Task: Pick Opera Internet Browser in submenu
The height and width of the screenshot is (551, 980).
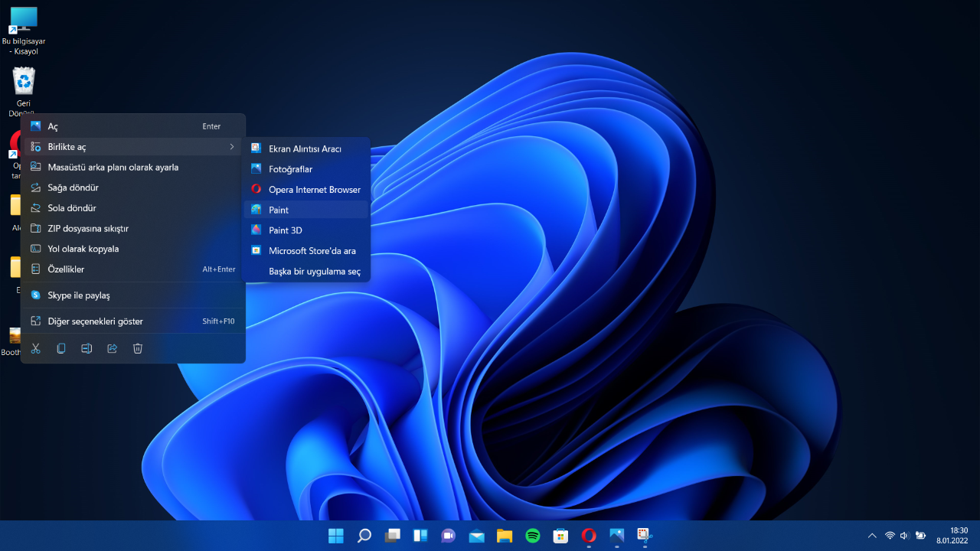Action: tap(306, 189)
